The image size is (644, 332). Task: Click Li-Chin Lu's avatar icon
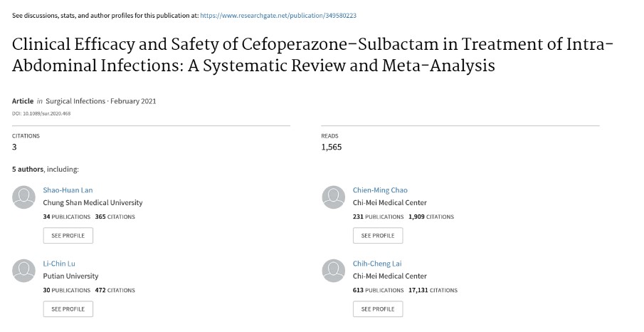point(23,271)
